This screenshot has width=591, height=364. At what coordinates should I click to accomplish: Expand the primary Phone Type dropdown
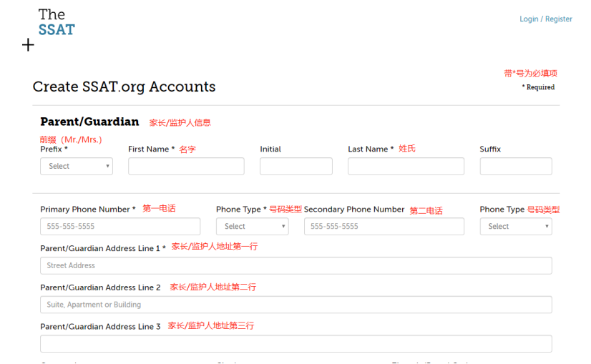pos(252,227)
